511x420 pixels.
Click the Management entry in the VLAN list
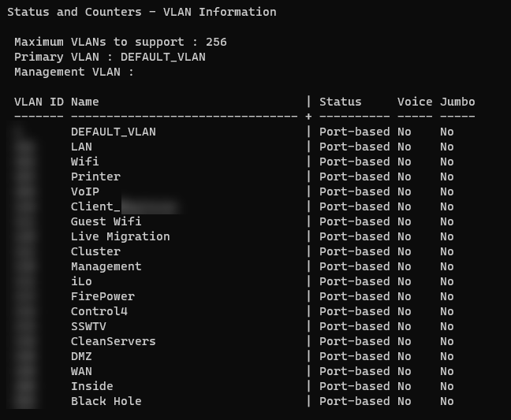pos(106,266)
